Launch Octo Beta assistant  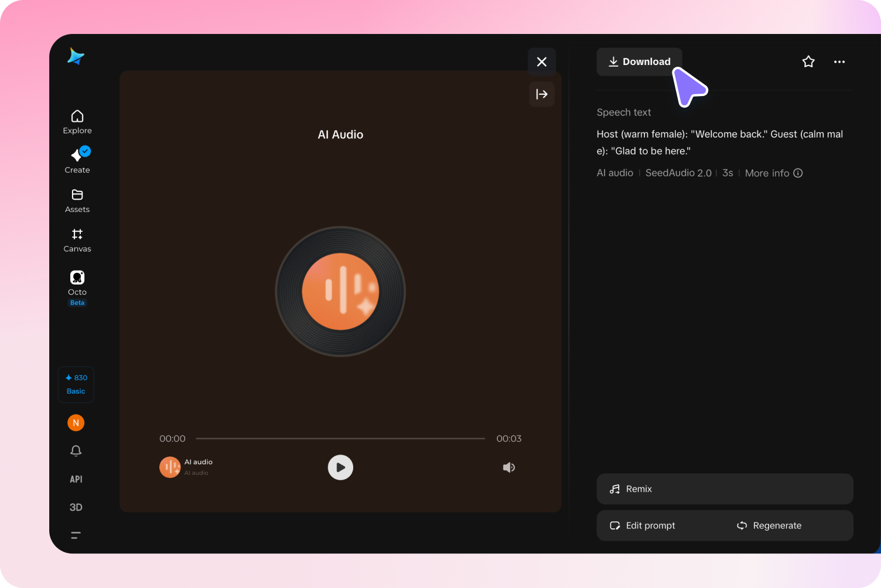77,288
